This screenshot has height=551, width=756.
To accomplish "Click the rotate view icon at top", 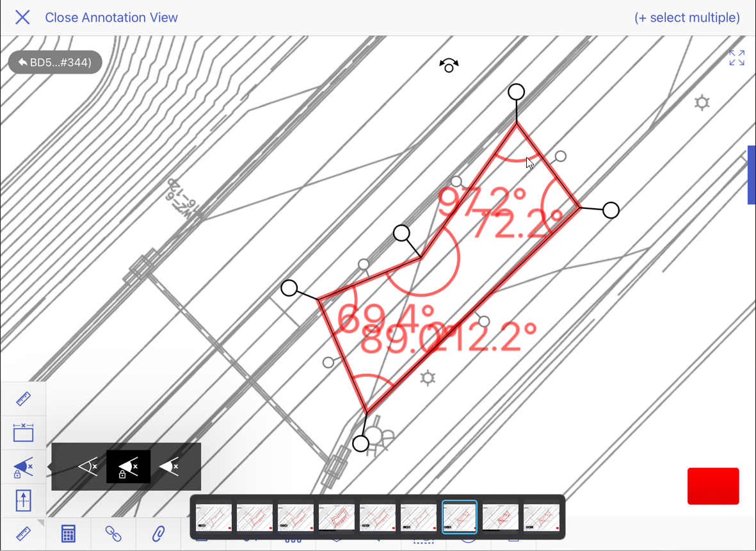I will [448, 65].
